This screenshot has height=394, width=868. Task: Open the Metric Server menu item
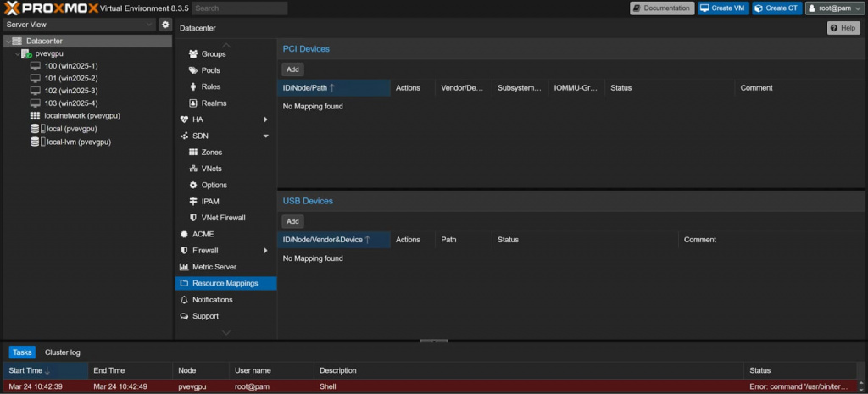(225, 267)
